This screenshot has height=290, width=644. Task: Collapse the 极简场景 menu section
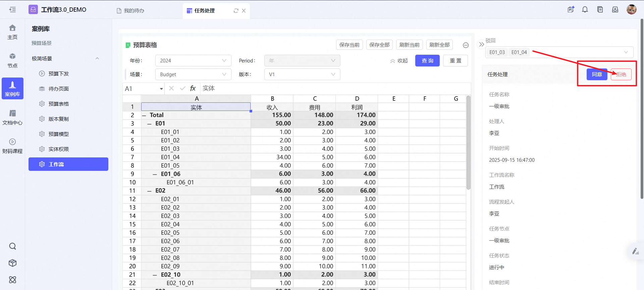[x=97, y=58]
